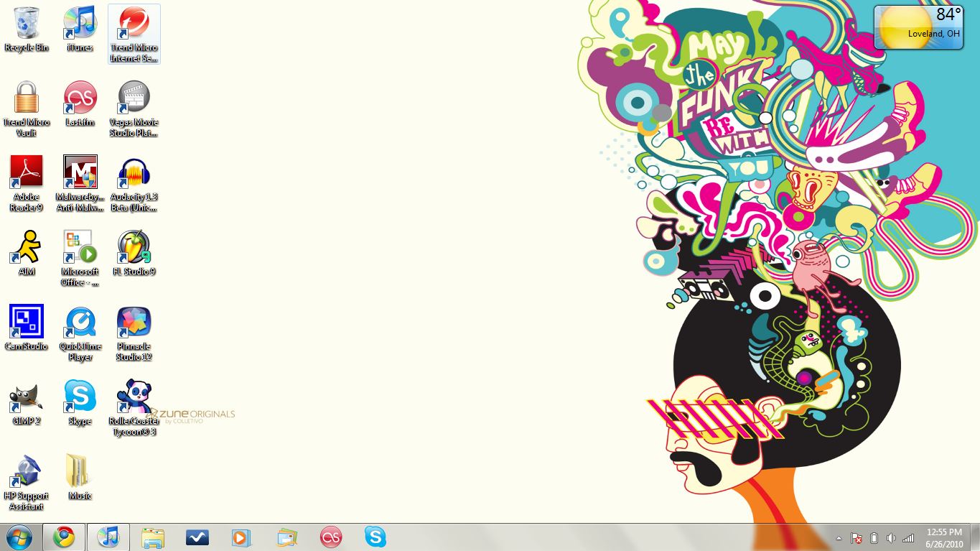The width and height of the screenshot is (980, 551).
Task: Click the taskbar clock showing 12:55 PM
Action: click(944, 537)
